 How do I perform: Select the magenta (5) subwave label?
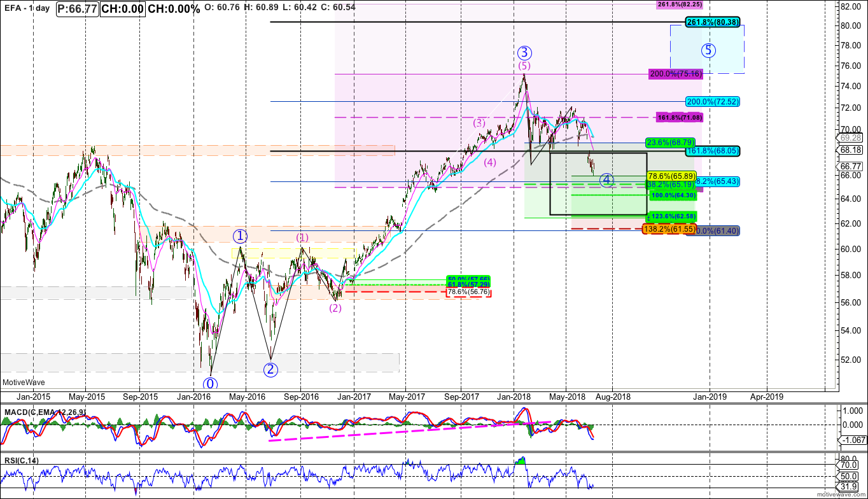[524, 66]
